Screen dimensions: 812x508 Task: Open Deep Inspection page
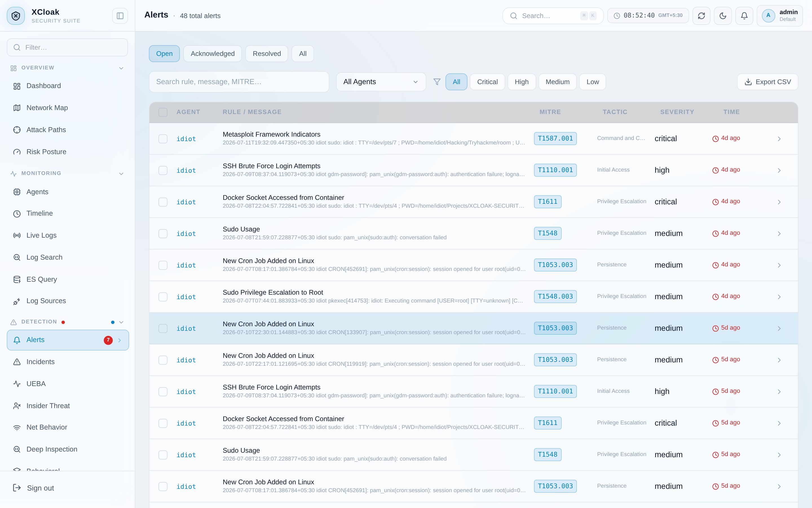67,449
